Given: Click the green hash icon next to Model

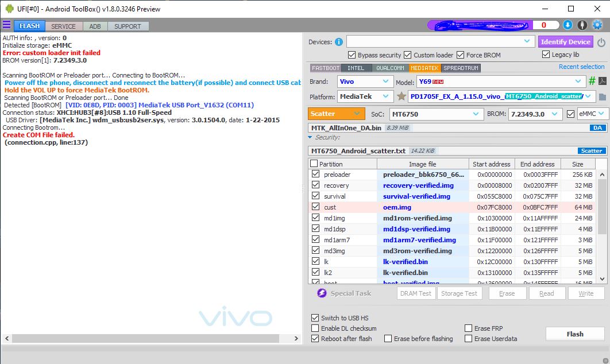Looking at the screenshot, I should [x=592, y=81].
